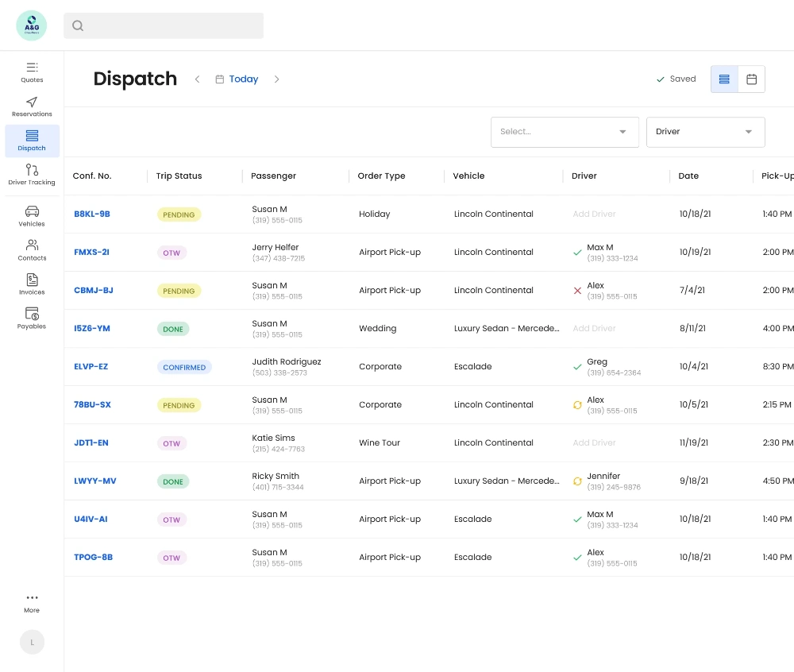Open Driver Tracking in the sidebar

pos(32,175)
